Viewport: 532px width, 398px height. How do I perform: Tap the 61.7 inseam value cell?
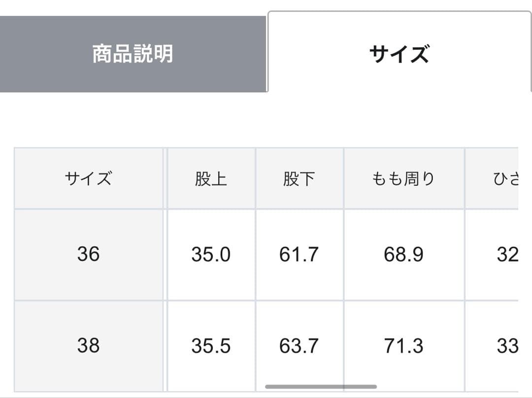(299, 254)
